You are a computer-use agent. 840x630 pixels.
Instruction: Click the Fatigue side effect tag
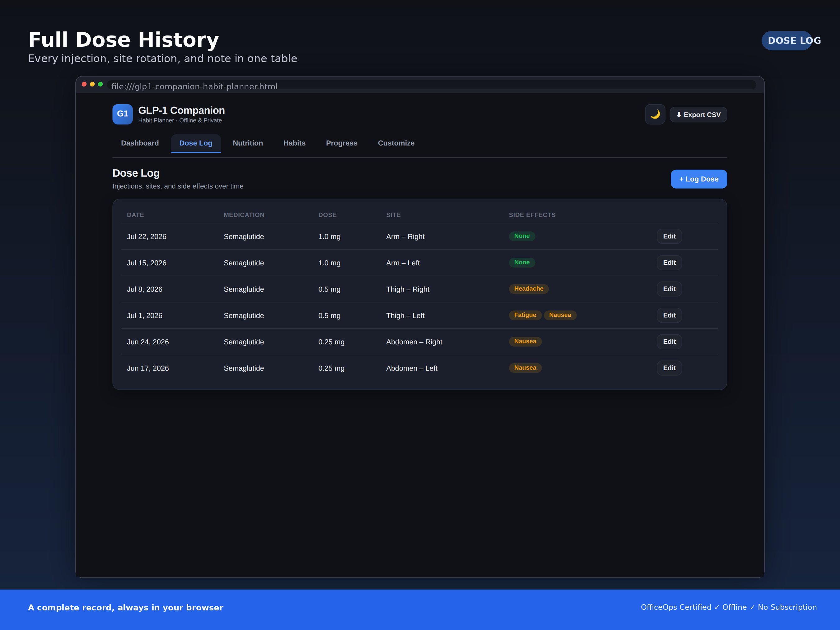(x=525, y=315)
